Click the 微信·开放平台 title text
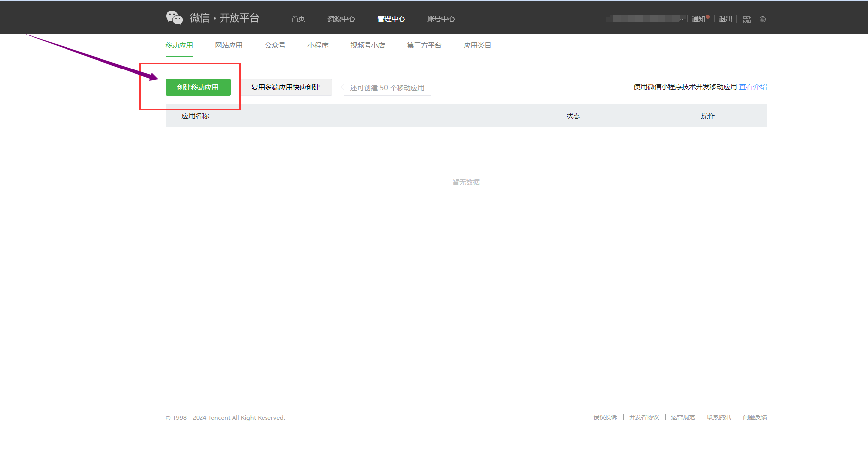Viewport: 868px width, 451px height. tap(225, 18)
